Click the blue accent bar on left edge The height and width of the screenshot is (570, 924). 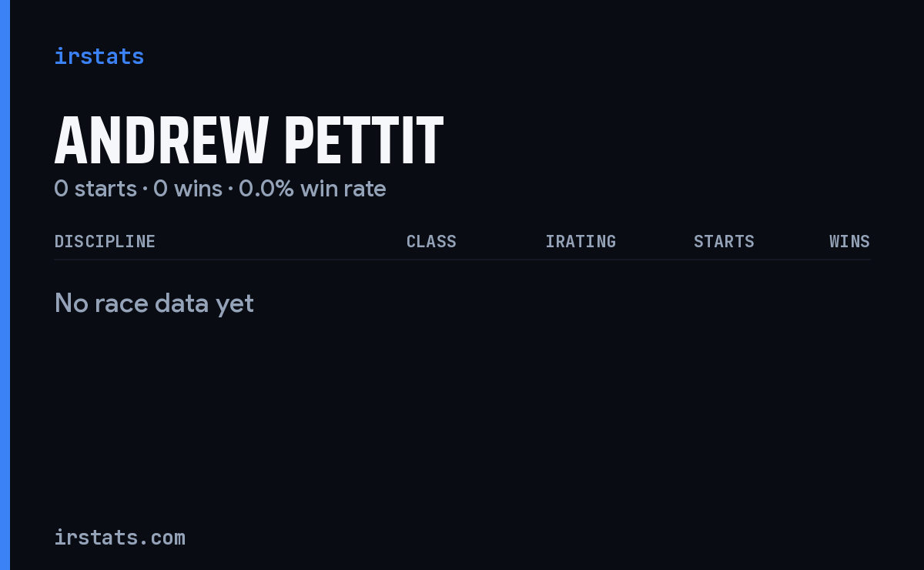(x=5, y=285)
